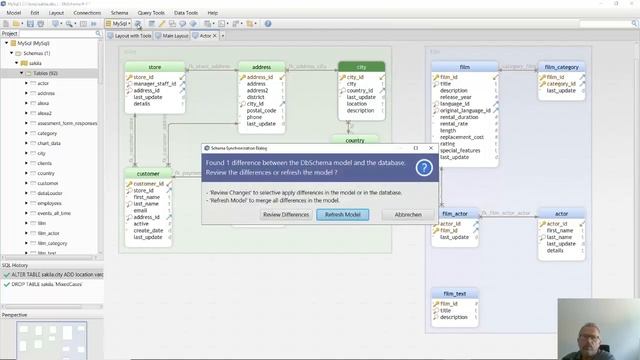This screenshot has height=360, width=640.
Task: Collapse the Tables (92) node
Action: [22, 73]
